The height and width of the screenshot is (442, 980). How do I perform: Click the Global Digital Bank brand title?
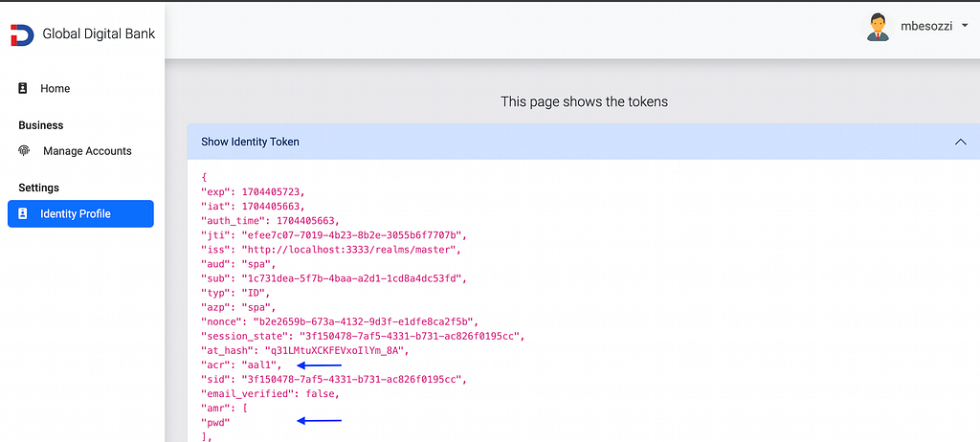(x=99, y=33)
